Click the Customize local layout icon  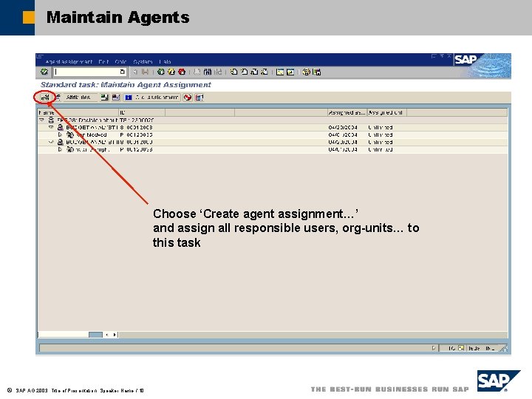pyautogui.click(x=317, y=72)
